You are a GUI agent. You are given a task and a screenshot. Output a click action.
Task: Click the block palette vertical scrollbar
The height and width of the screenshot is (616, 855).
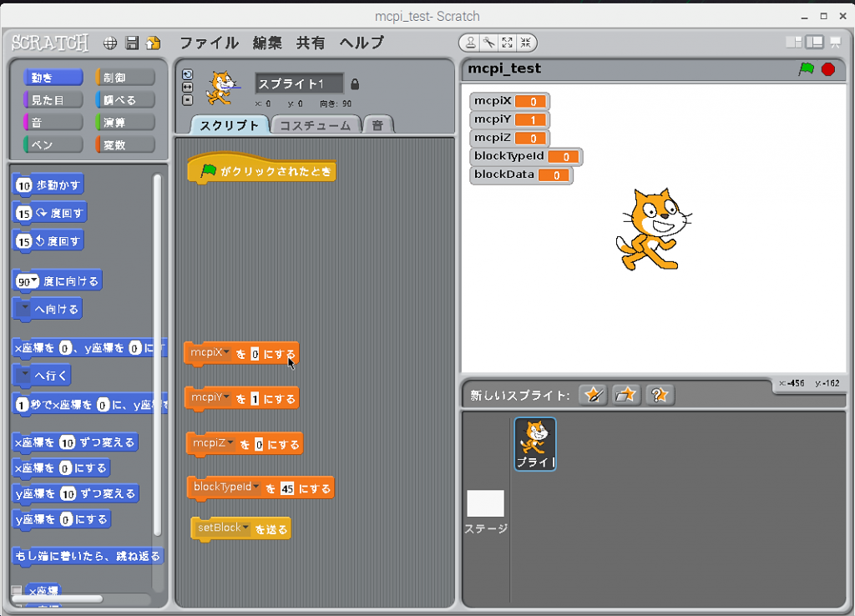coord(157,355)
